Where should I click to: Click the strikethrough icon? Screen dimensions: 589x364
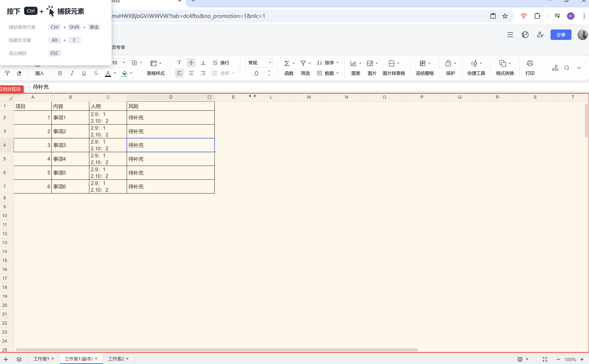pyautogui.click(x=96, y=73)
